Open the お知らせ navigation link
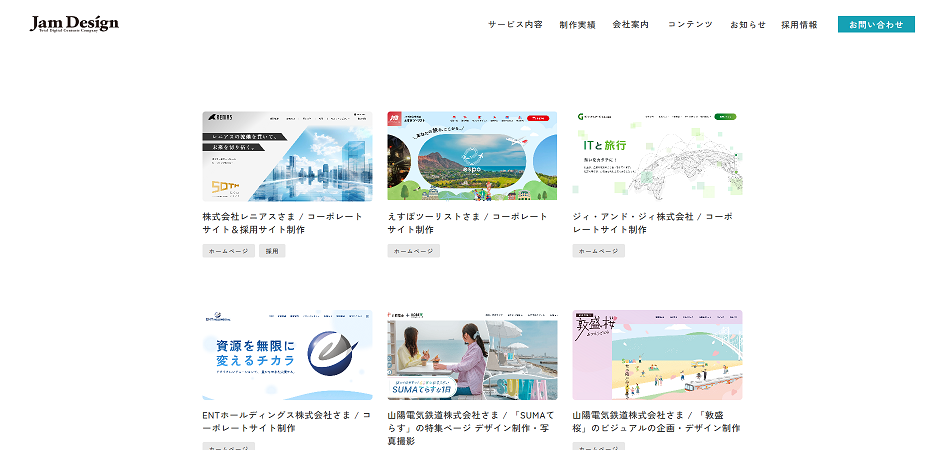942x450 pixels. click(747, 24)
